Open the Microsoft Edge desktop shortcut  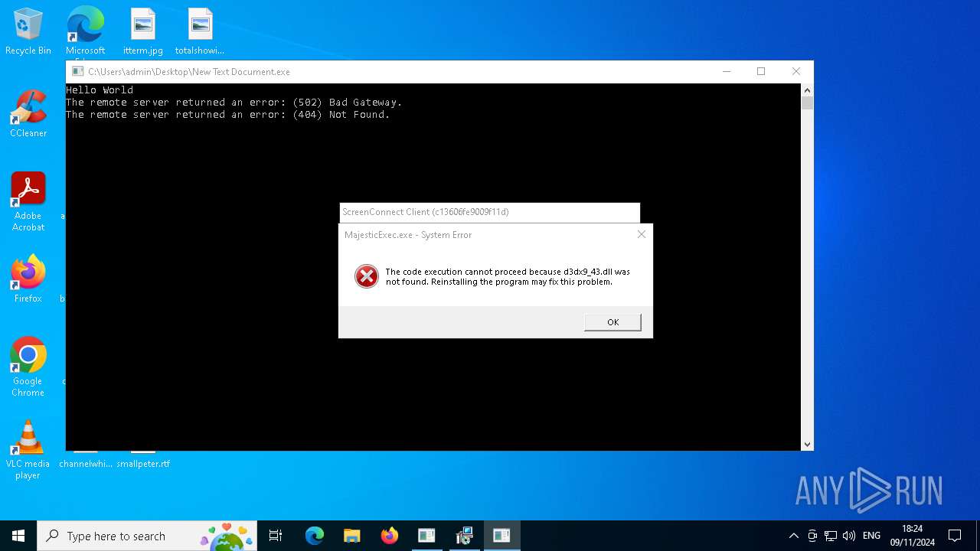tap(85, 32)
